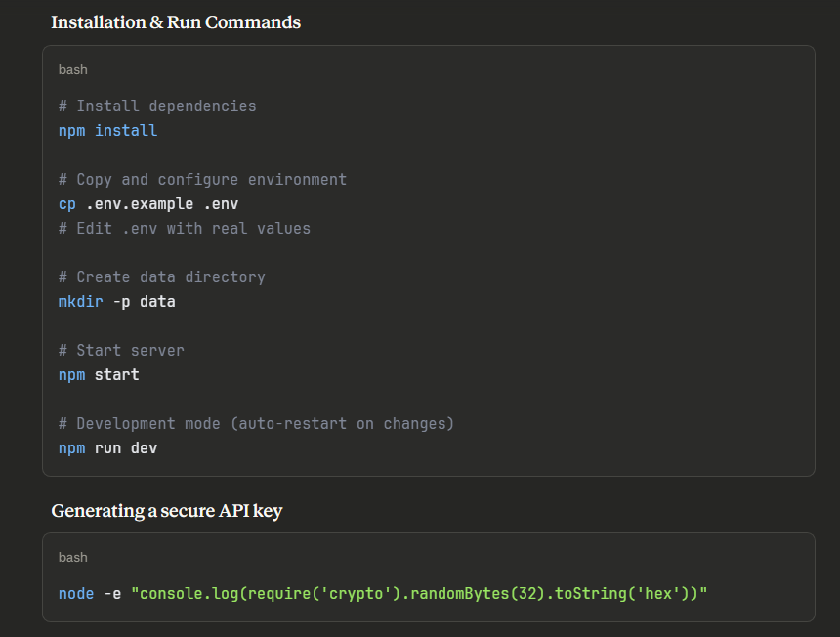The image size is (840, 637).
Task: Click the 'npm run dev' command line
Action: pyautogui.click(x=107, y=447)
